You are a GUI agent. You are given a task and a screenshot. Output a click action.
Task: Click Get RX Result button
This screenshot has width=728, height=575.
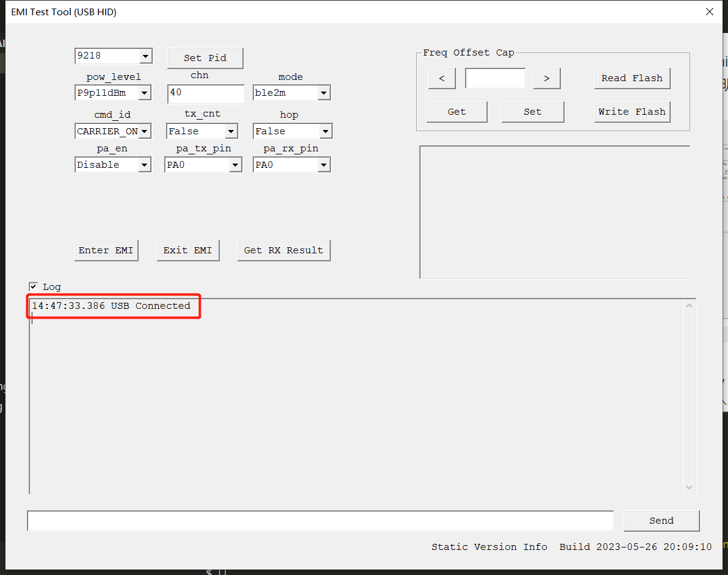pyautogui.click(x=284, y=250)
